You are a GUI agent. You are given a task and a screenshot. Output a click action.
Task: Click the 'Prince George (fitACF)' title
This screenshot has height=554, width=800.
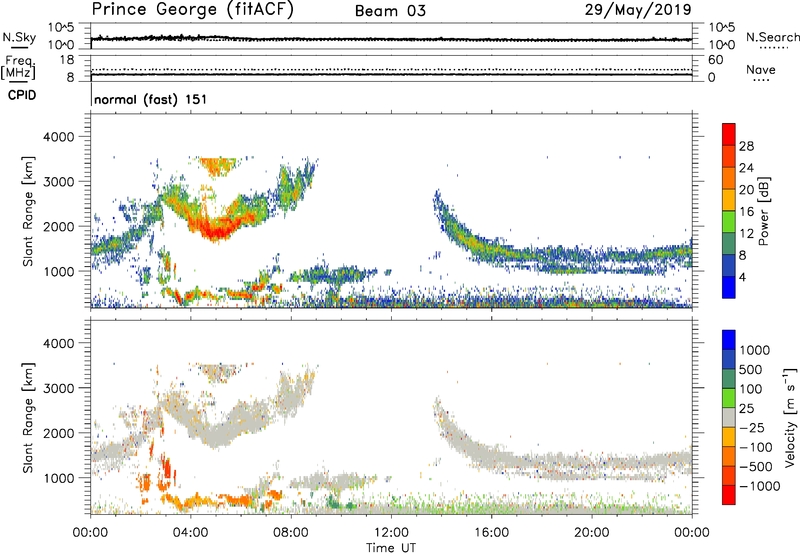(x=193, y=10)
